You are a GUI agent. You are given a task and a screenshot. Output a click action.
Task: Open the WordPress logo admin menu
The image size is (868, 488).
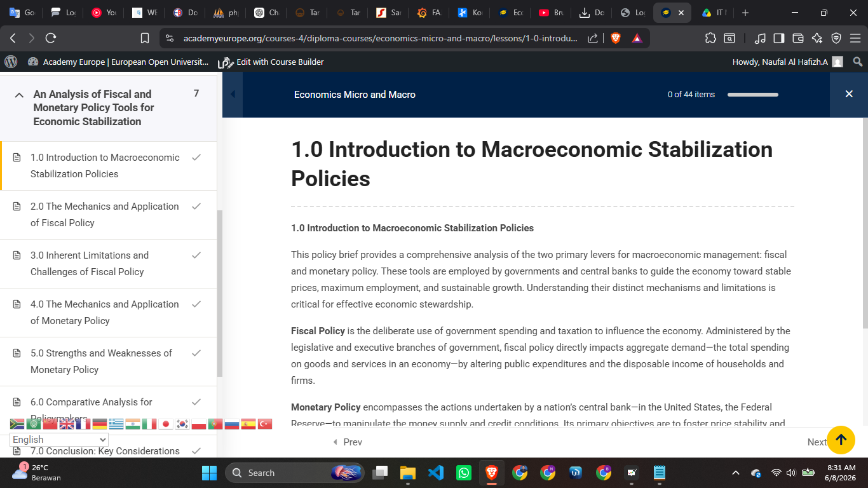point(11,62)
